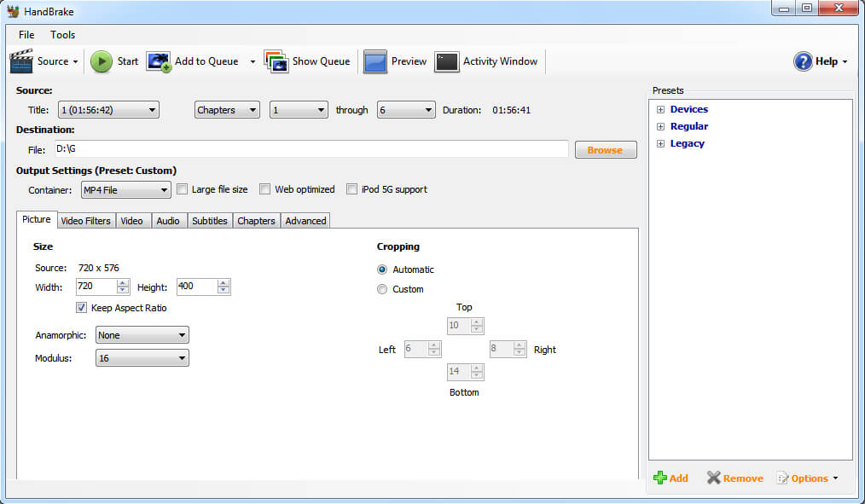Open the Help dropdown arrow
This screenshot has width=865, height=504.
845,61
